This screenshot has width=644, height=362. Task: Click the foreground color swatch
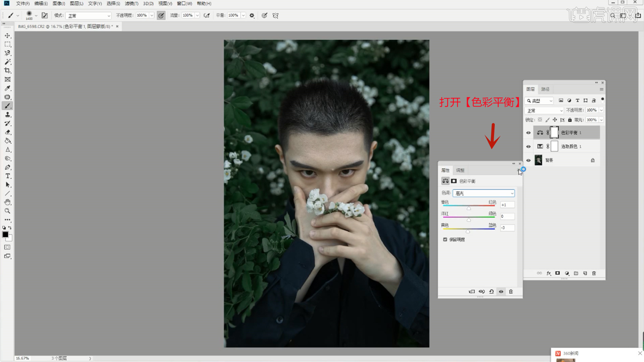click(x=5, y=235)
